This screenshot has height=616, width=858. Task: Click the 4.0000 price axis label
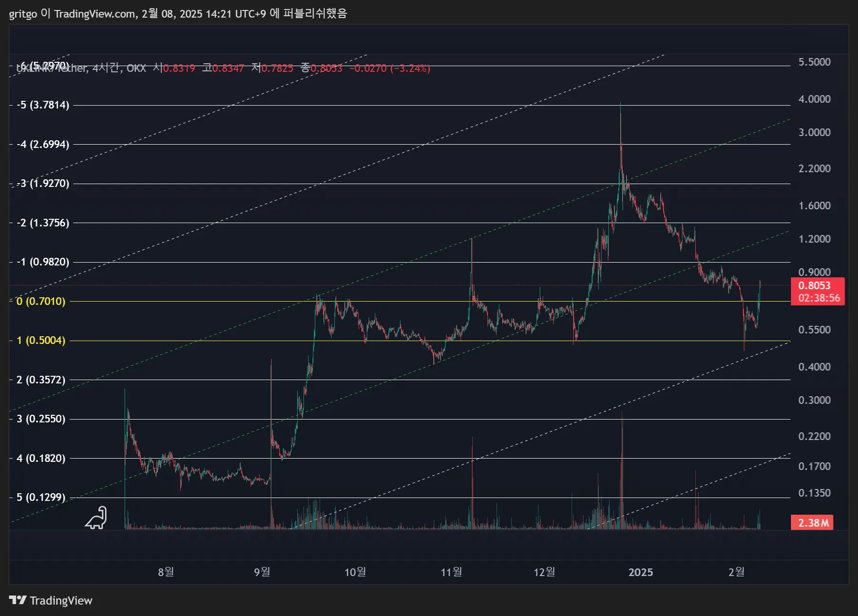814,99
